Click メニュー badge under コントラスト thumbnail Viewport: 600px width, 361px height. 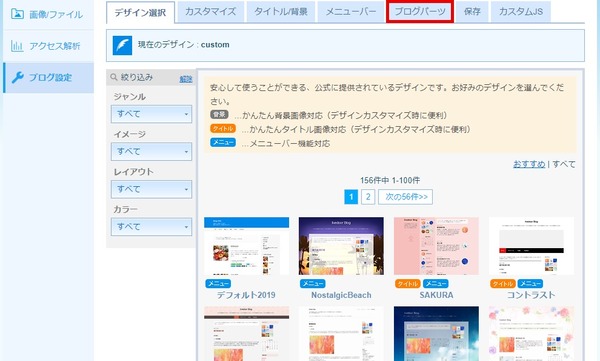click(x=530, y=284)
